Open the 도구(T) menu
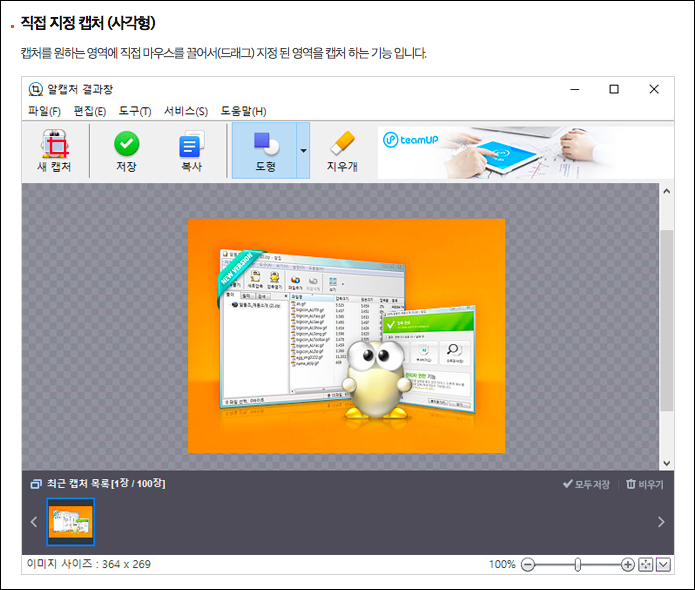This screenshot has height=590, width=695. 135,111
